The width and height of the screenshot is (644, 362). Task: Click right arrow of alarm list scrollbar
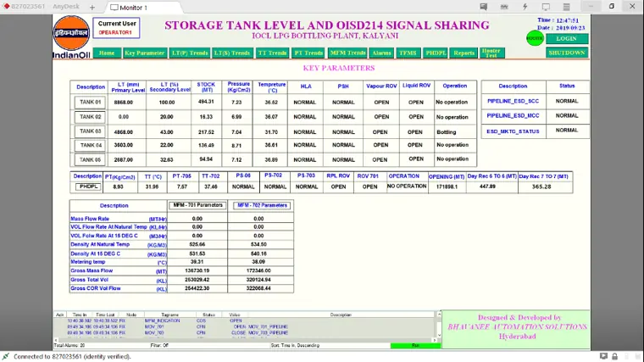point(433,340)
